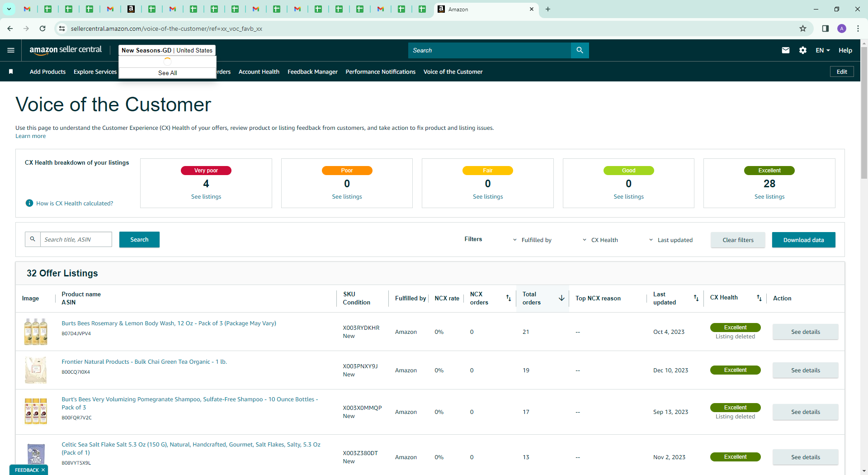This screenshot has width=868, height=475.
Task: Click the SKU text X003PNXY9J
Action: pyautogui.click(x=360, y=366)
